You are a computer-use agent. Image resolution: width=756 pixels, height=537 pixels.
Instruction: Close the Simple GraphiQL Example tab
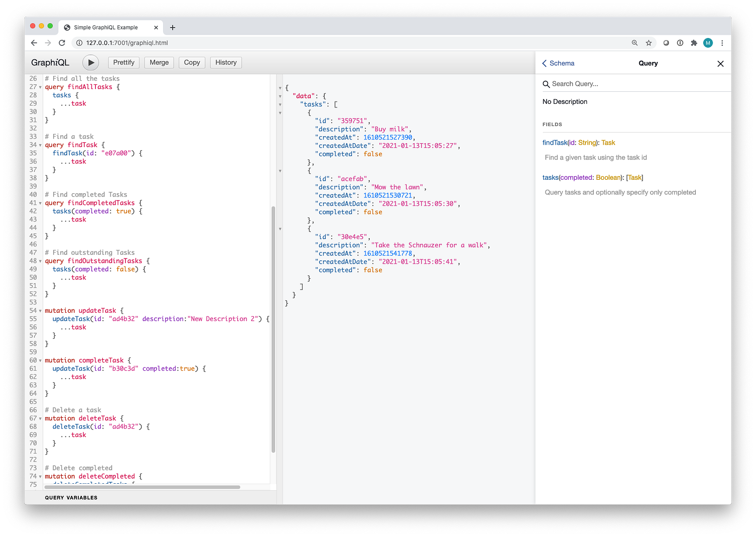[156, 27]
